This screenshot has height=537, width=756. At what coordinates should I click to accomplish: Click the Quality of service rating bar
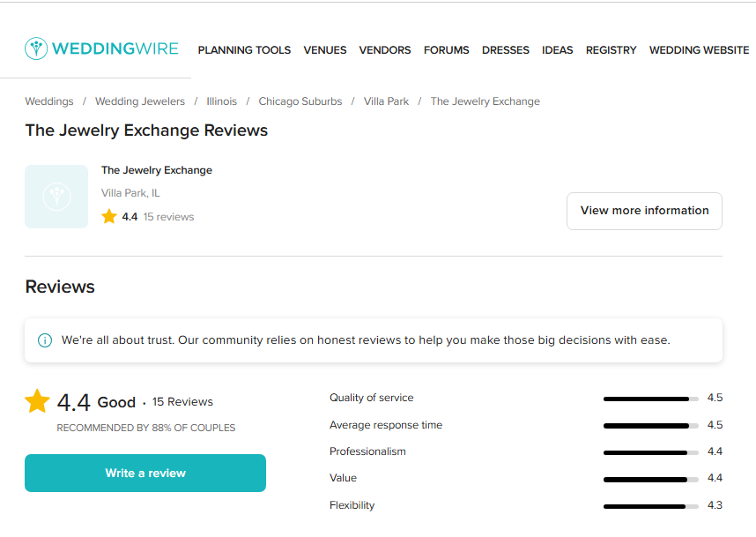tap(651, 399)
